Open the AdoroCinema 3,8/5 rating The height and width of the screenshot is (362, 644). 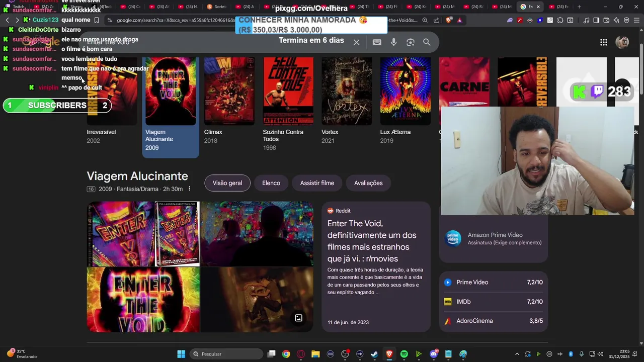494,321
